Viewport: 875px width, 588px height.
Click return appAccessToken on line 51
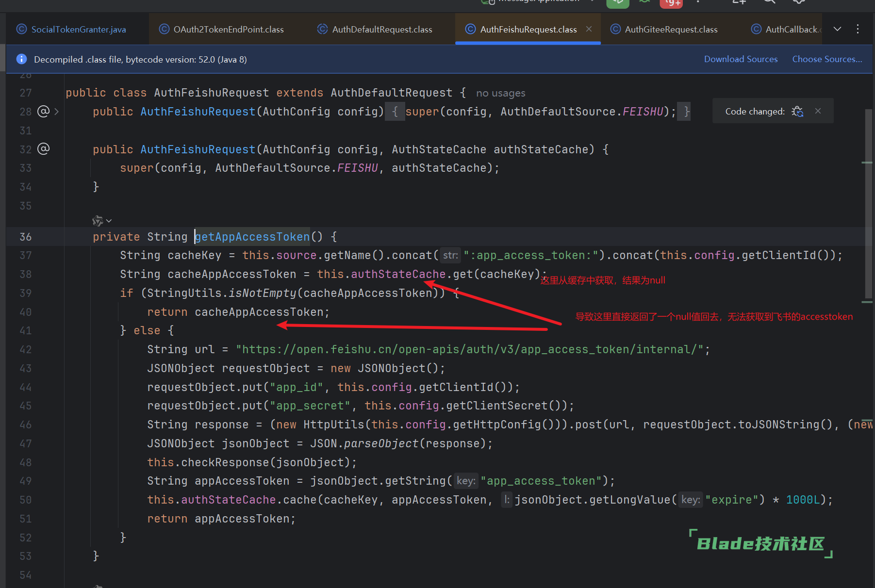pos(221,519)
